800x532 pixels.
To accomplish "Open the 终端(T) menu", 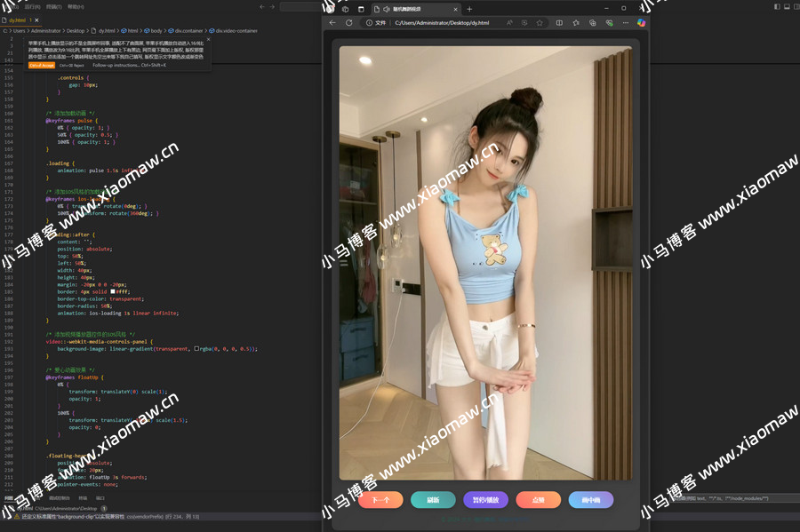I will pos(54,6).
